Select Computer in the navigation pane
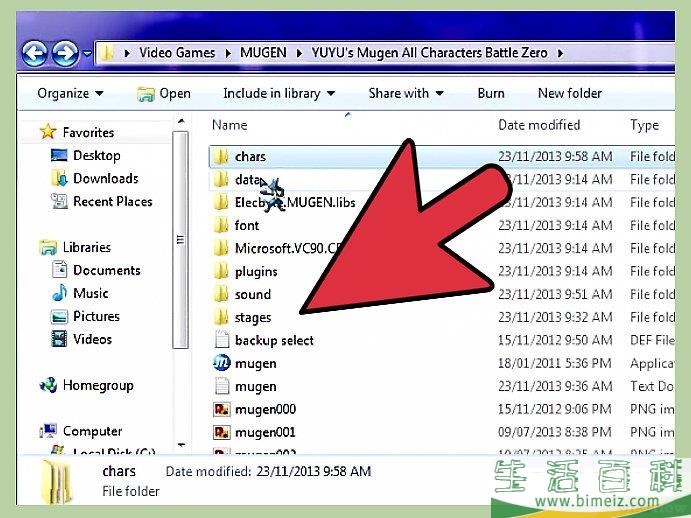Viewport: 691px width, 518px height. tap(92, 431)
